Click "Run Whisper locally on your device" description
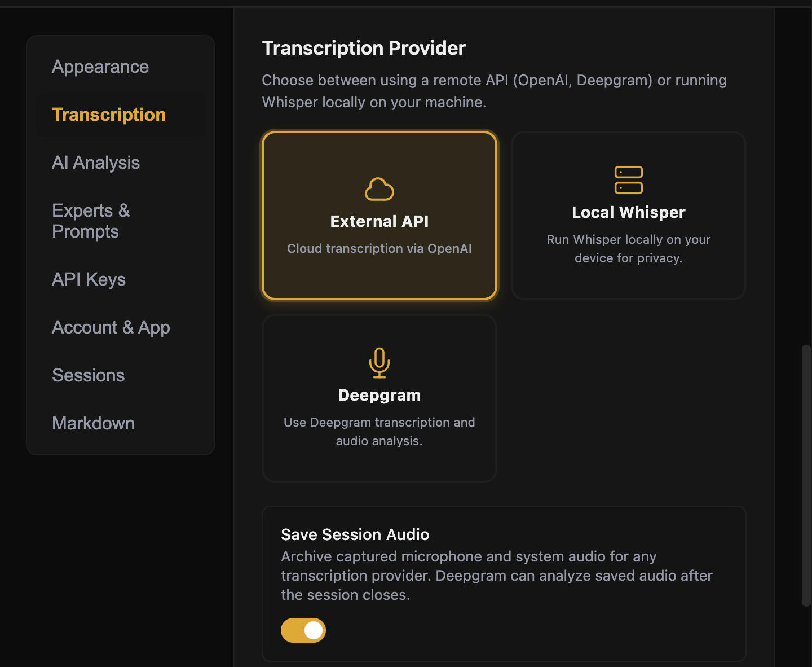 [x=629, y=249]
